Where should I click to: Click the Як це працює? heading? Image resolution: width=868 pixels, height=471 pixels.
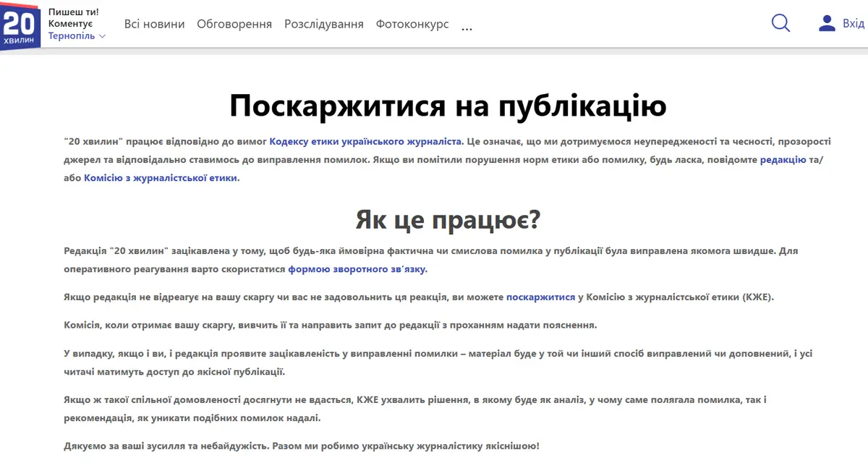(x=448, y=218)
